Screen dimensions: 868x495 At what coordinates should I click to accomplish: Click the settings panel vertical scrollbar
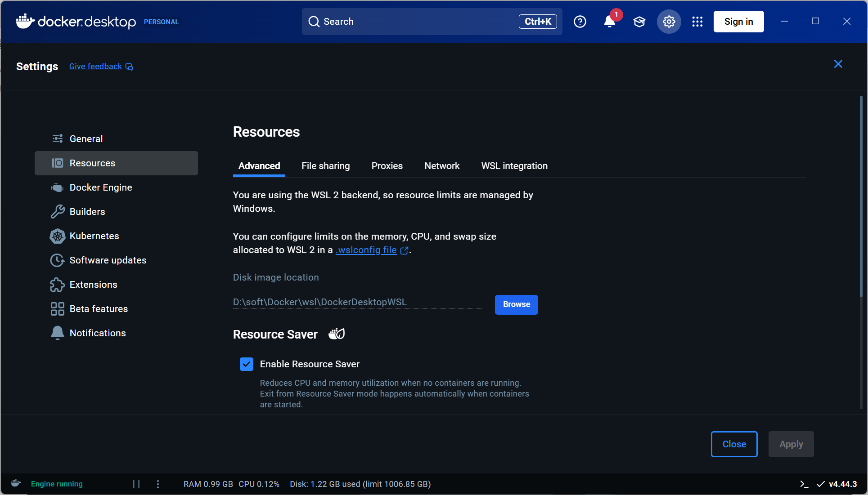tap(861, 196)
